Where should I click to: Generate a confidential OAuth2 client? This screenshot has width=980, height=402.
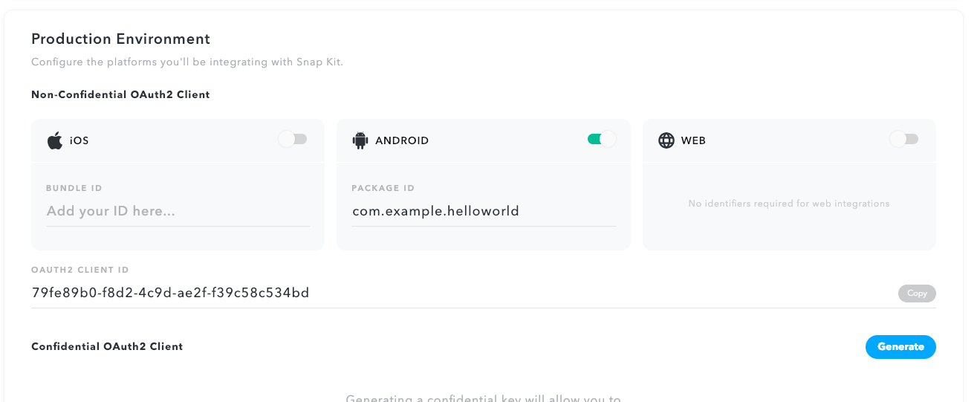(901, 347)
